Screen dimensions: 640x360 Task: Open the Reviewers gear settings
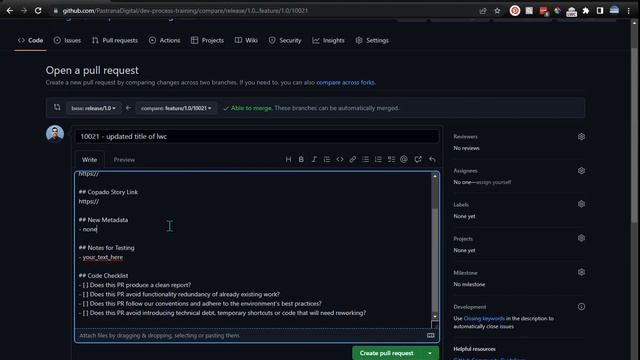click(x=581, y=136)
